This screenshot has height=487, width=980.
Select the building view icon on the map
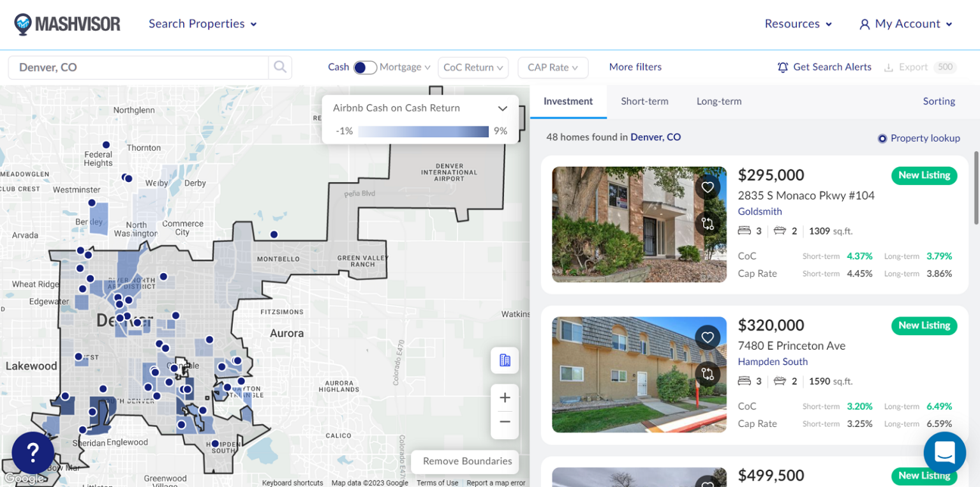pyautogui.click(x=504, y=361)
